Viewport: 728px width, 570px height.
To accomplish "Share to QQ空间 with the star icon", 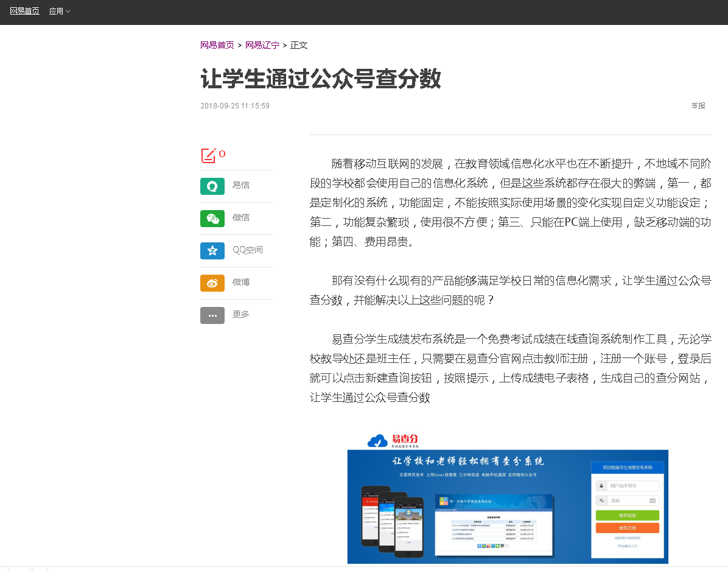I will 212,251.
